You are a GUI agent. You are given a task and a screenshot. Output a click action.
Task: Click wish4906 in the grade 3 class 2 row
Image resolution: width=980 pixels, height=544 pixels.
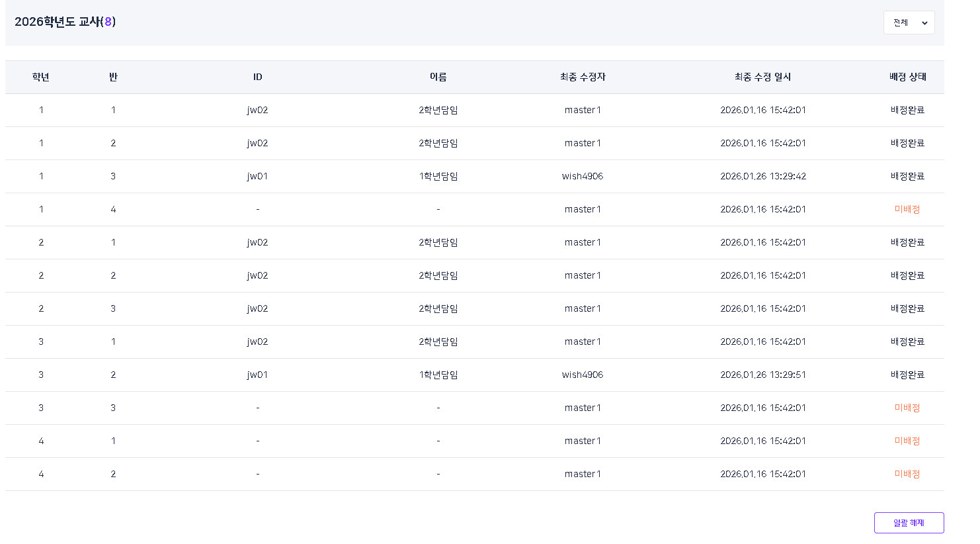tap(583, 375)
